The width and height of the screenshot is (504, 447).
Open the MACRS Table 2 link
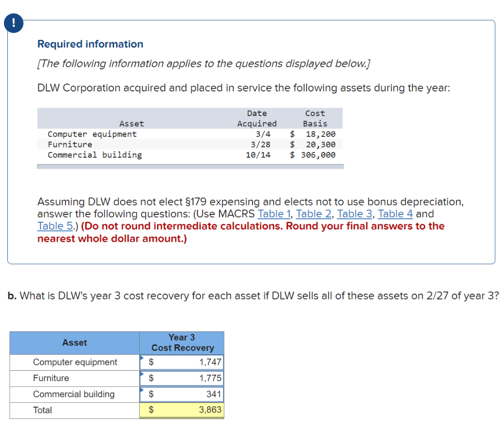314,214
